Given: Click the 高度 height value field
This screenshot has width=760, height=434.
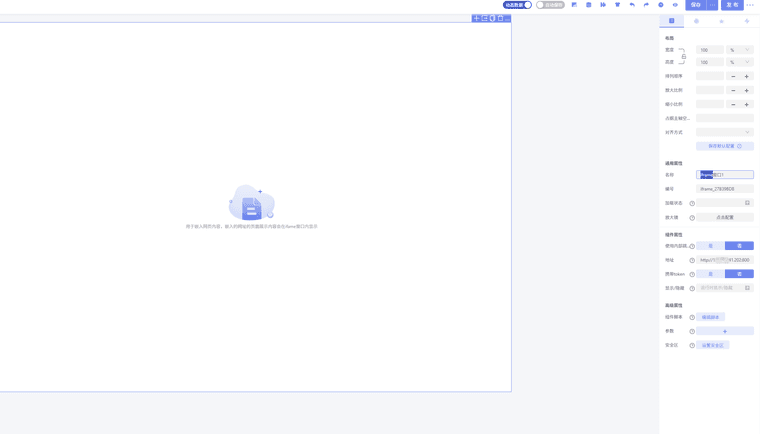Looking at the screenshot, I should coord(710,62).
